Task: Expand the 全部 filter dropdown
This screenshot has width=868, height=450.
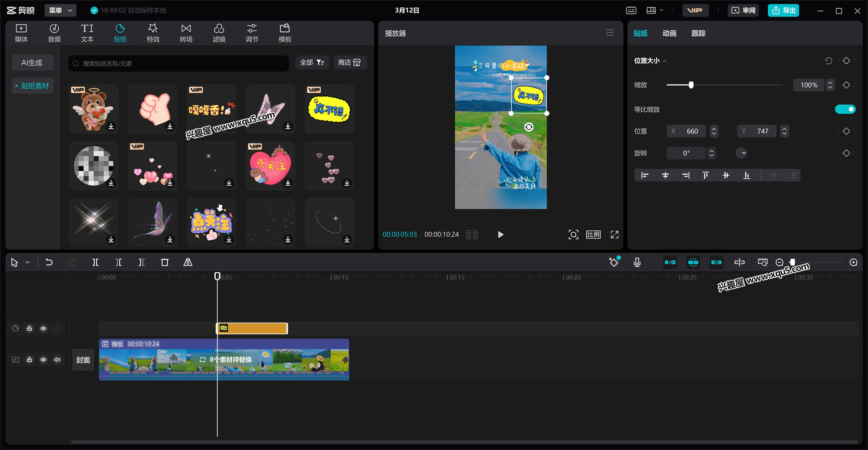Action: (x=312, y=62)
